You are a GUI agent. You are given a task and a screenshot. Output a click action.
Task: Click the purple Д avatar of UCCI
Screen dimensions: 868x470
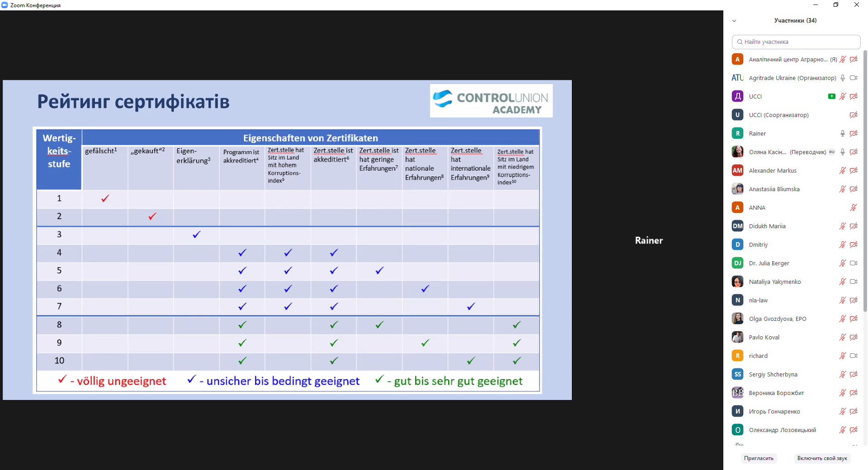737,96
